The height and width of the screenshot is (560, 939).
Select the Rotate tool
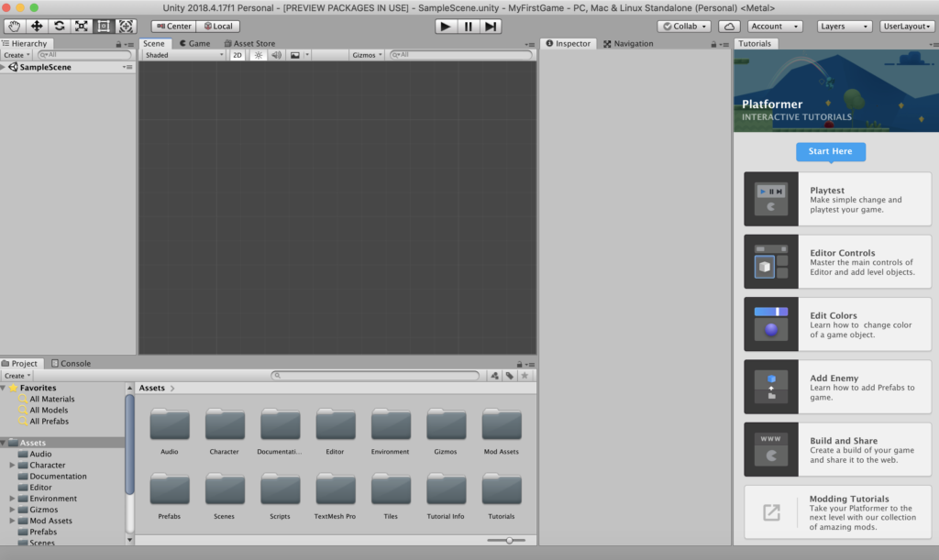(x=58, y=27)
